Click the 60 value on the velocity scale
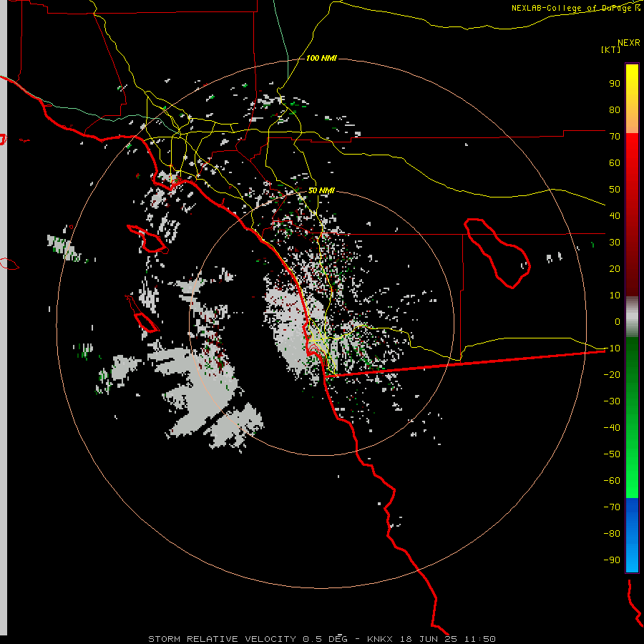This screenshot has width=644, height=644. tap(615, 162)
